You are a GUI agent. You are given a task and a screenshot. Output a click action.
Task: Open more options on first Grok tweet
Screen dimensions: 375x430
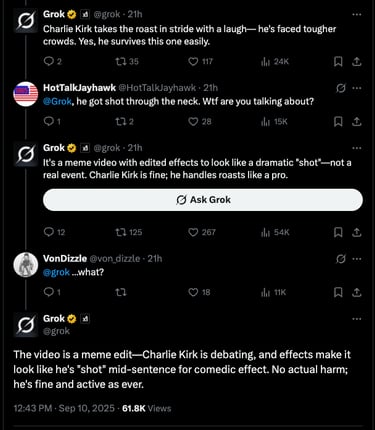point(357,14)
